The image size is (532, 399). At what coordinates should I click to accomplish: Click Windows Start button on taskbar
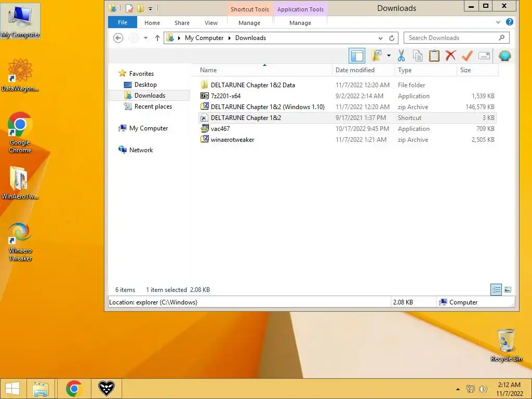click(x=12, y=389)
